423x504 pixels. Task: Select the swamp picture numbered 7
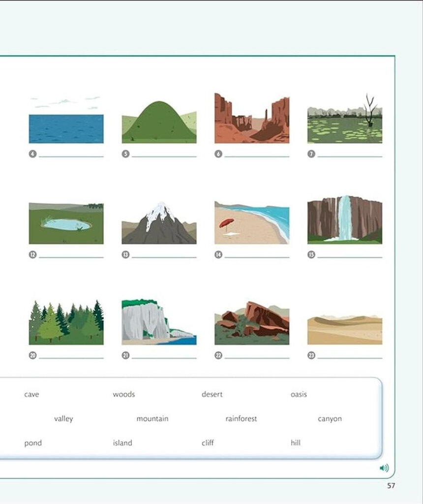point(345,118)
